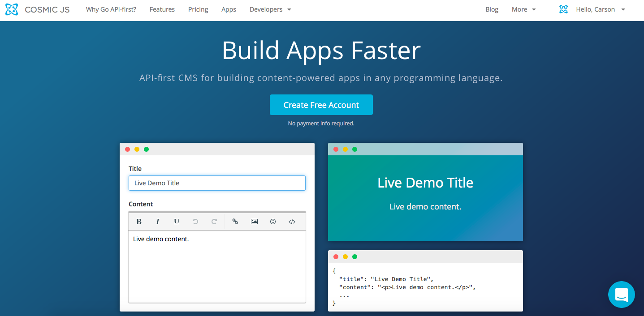This screenshot has width=644, height=316.
Task: Toggle Underline formatting in editor toolbar
Action: point(177,222)
